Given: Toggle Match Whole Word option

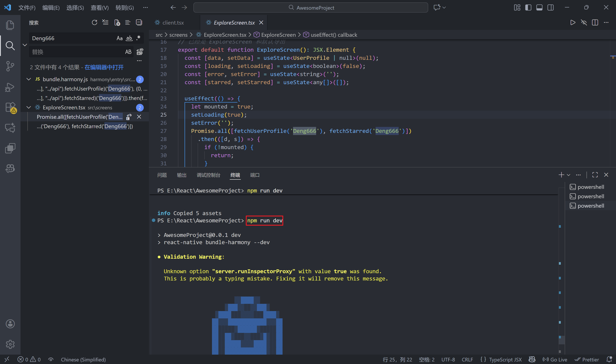Looking at the screenshot, I should click(x=129, y=38).
